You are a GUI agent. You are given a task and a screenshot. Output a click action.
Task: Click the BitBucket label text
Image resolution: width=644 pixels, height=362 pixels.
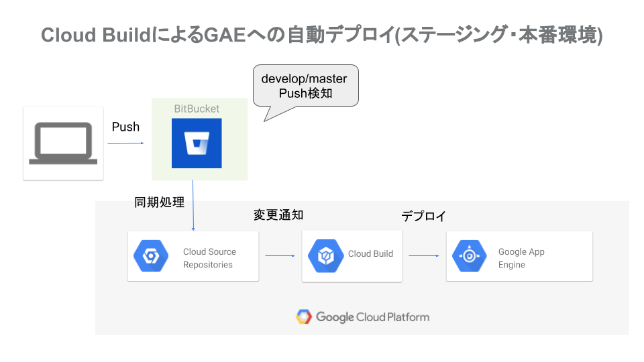(197, 109)
